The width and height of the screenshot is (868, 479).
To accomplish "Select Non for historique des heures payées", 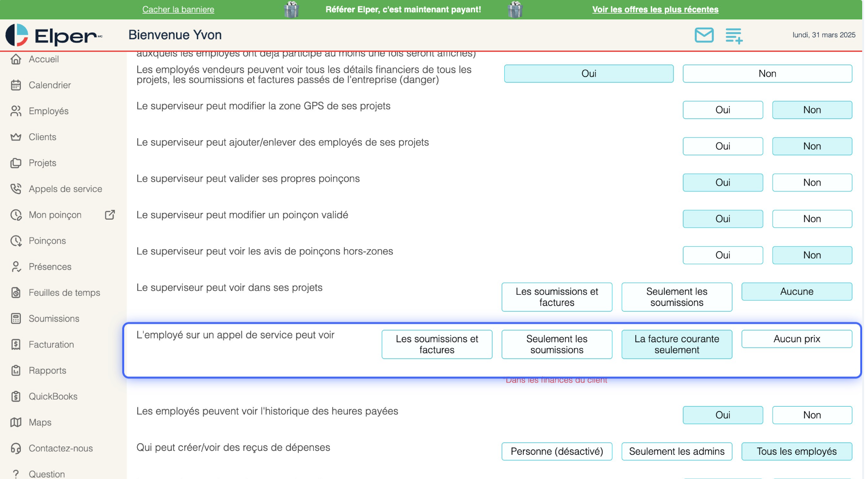I will click(x=812, y=415).
